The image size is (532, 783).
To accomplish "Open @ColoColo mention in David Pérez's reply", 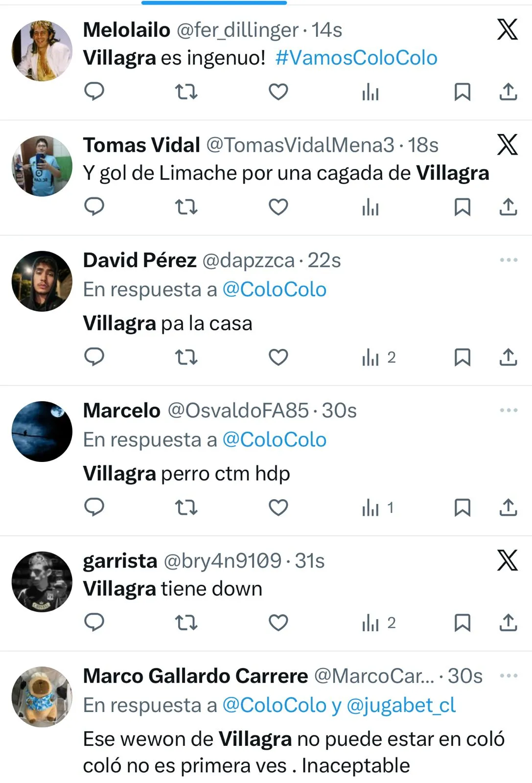I will (x=274, y=289).
